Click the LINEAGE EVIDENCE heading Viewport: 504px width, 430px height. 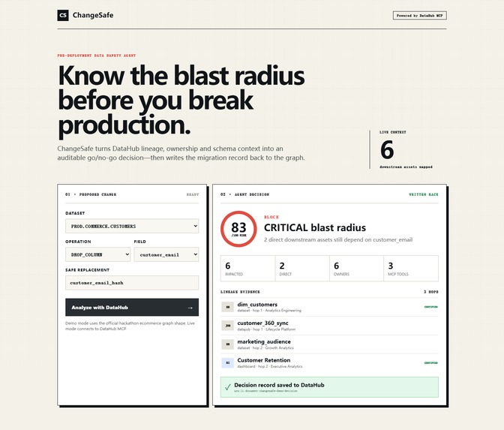(240, 292)
